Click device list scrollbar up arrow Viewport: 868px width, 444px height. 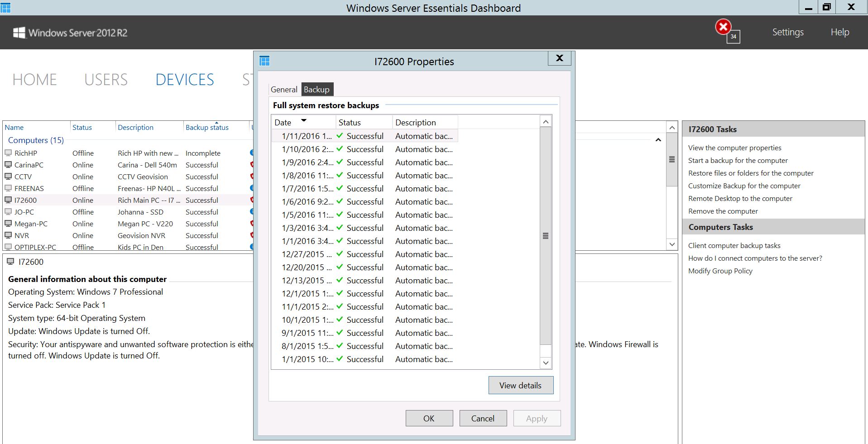(x=672, y=128)
